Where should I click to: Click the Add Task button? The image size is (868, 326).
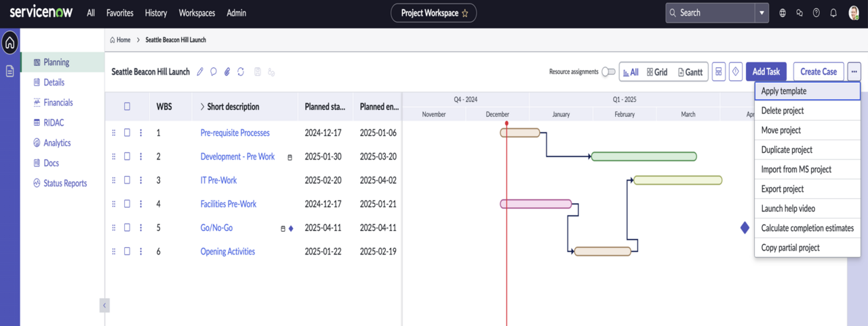click(766, 72)
